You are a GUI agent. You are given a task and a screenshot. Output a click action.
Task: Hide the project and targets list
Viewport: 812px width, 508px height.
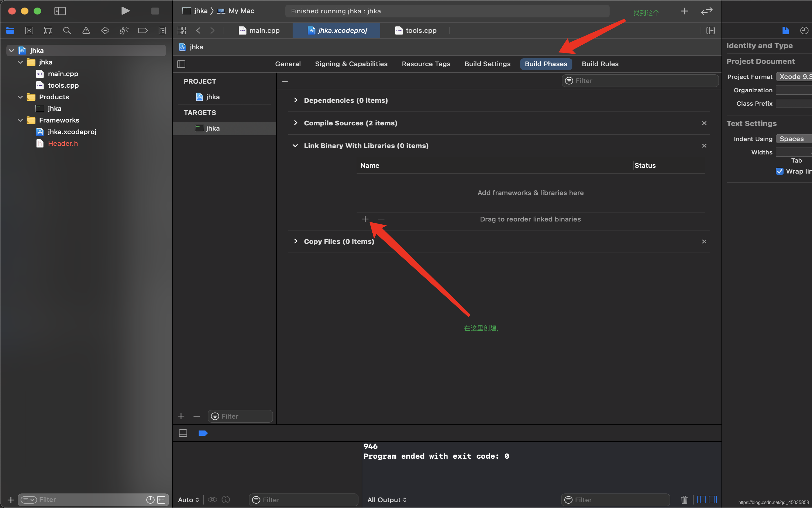click(181, 64)
